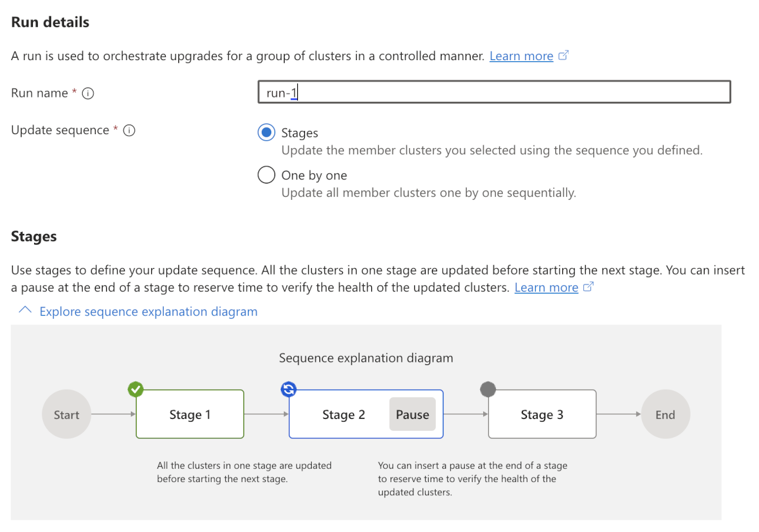Click the Pause block inside Stage 2
The image size is (759, 532).
412,415
